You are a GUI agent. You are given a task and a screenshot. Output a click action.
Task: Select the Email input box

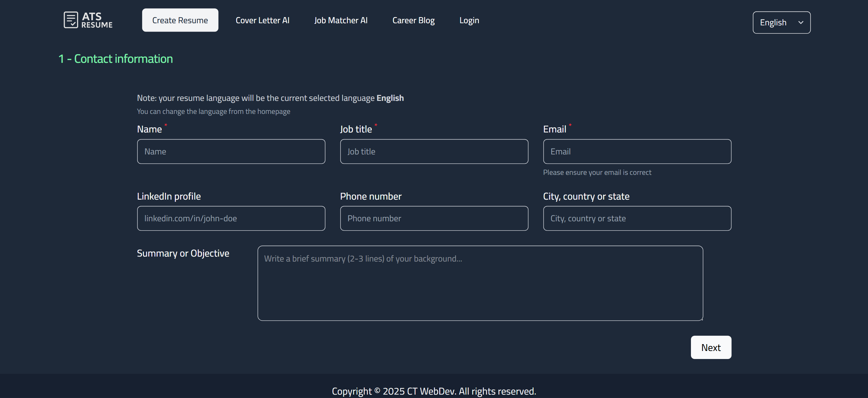[x=637, y=152]
